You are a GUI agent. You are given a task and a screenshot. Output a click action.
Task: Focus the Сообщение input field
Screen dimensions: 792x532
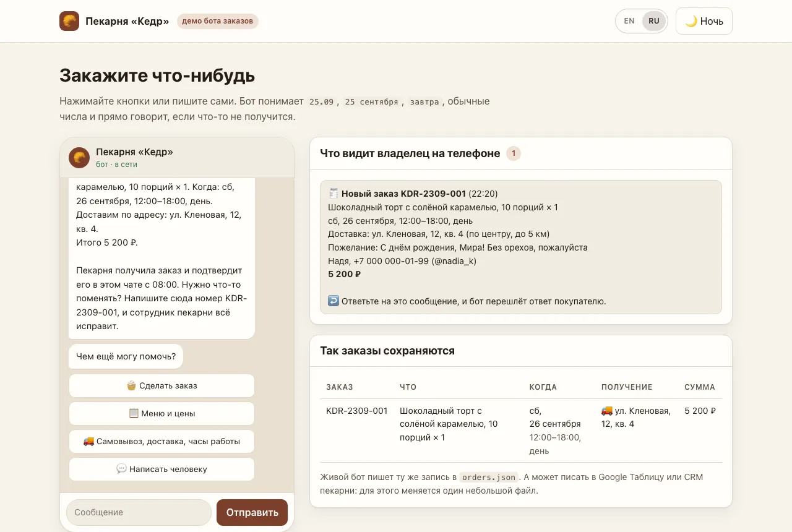[139, 512]
